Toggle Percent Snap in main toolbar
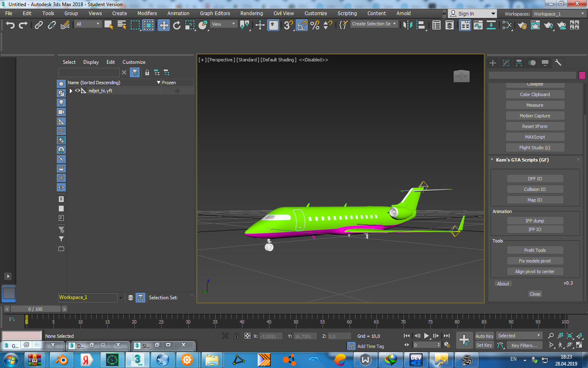Viewport: 588px width, 368px height. (315, 25)
